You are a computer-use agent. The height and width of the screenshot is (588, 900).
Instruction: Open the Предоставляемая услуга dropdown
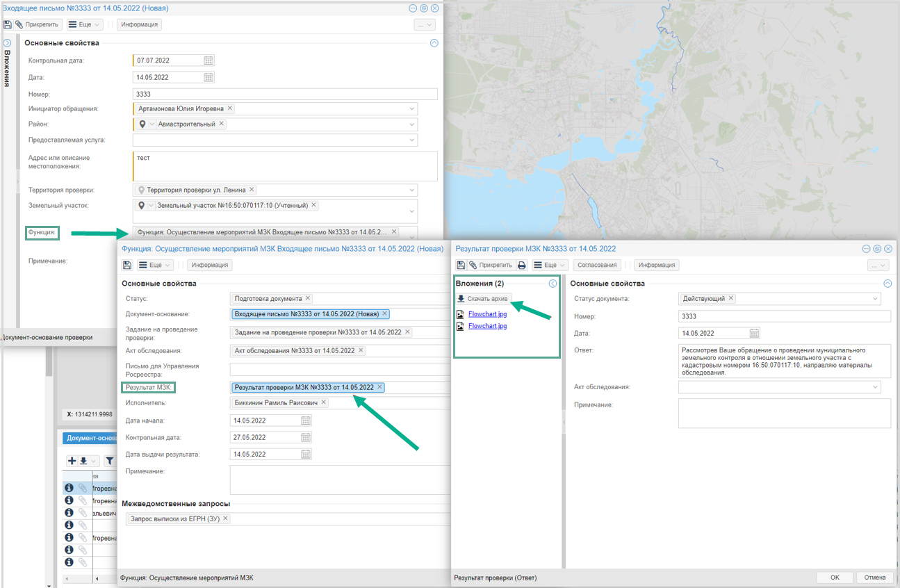(412, 140)
